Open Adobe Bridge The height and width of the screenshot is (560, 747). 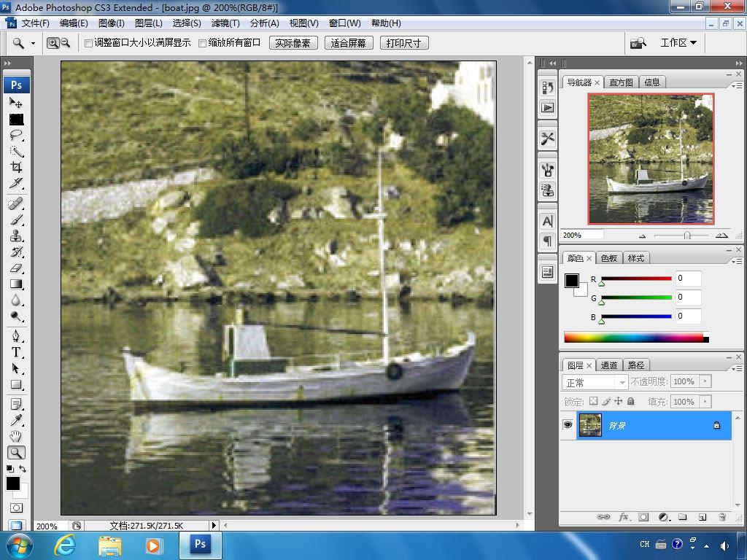click(x=638, y=43)
